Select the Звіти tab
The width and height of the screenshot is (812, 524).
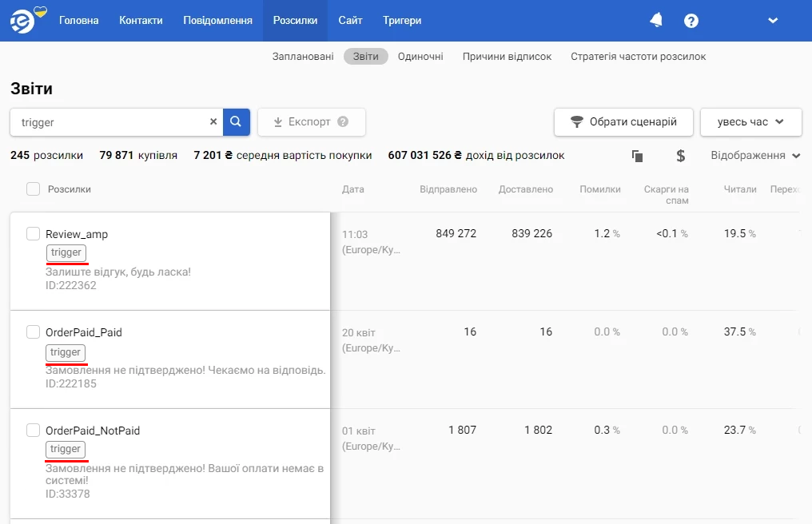[365, 57]
